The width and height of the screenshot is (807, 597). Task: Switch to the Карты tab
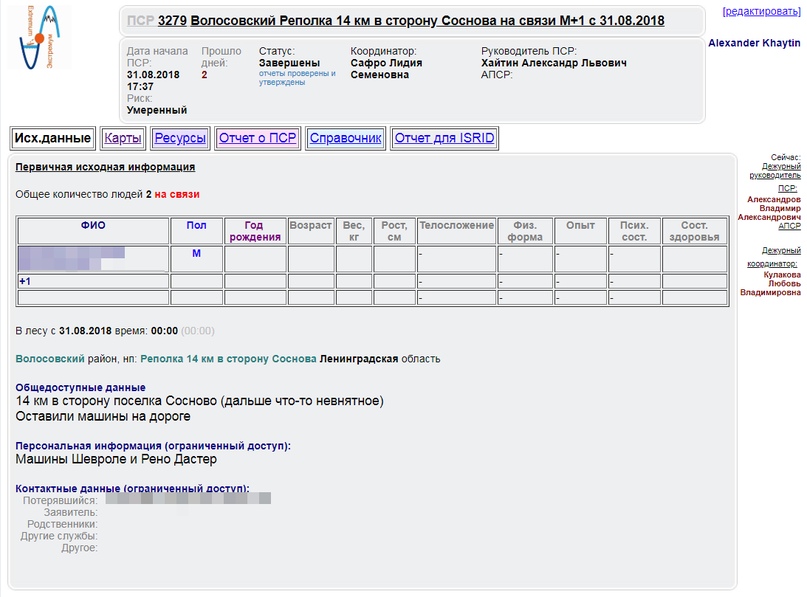click(x=122, y=138)
